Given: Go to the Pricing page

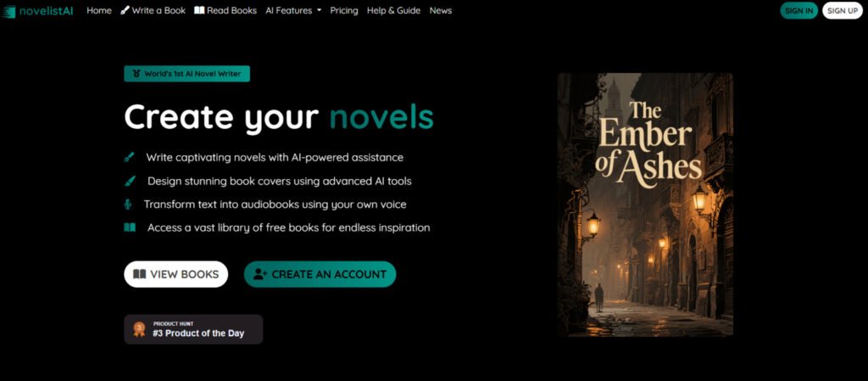Looking at the screenshot, I should 344,10.
